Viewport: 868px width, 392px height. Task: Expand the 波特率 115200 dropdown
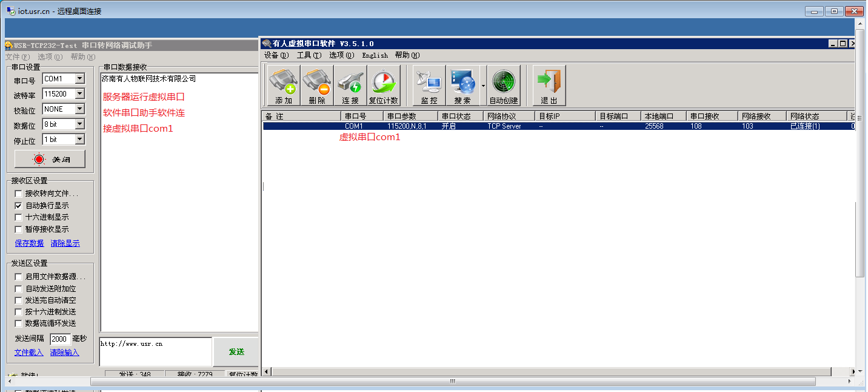point(79,94)
